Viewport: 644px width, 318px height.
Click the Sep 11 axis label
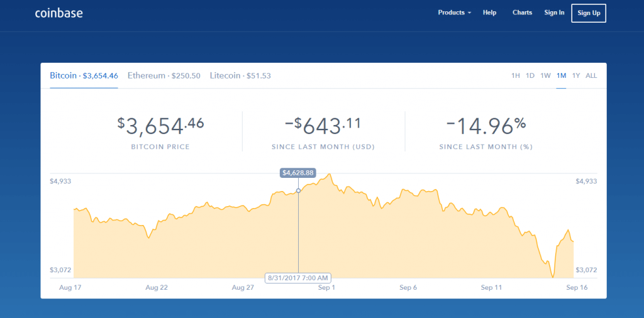[492, 288]
